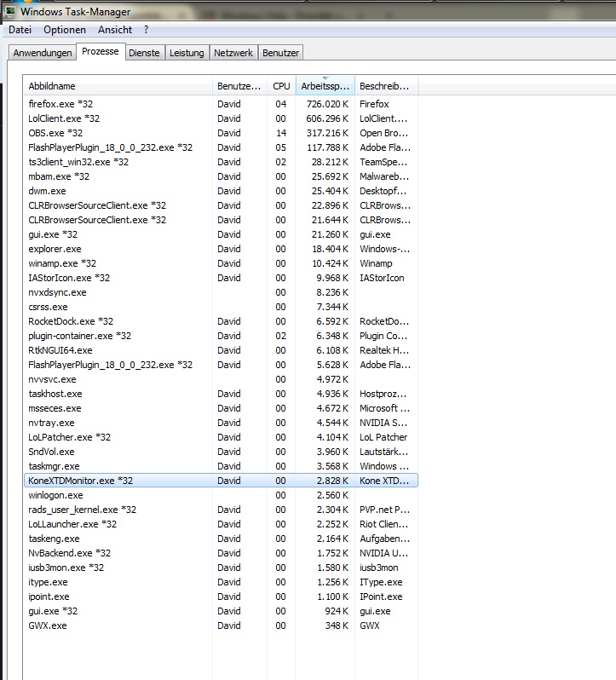Click the highlighted KoneXTDMonitor.exe *32 row
Image resolution: width=616 pixels, height=680 pixels.
(x=221, y=481)
